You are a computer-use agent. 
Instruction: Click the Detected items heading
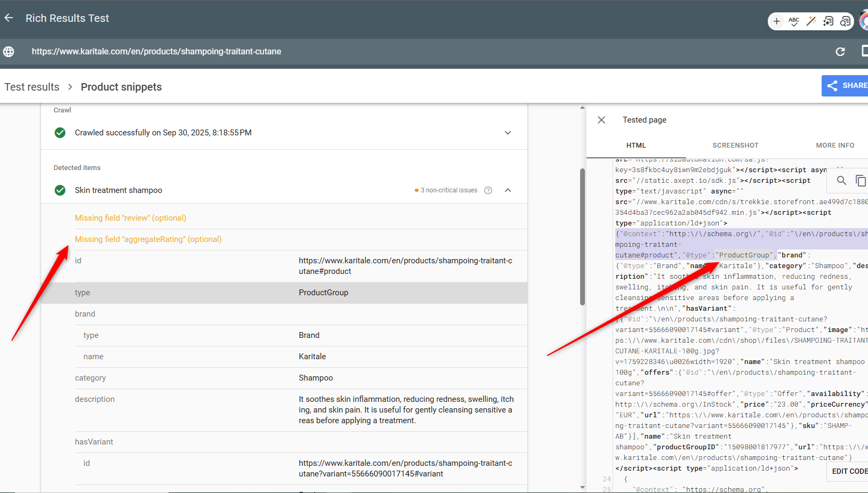tap(77, 168)
